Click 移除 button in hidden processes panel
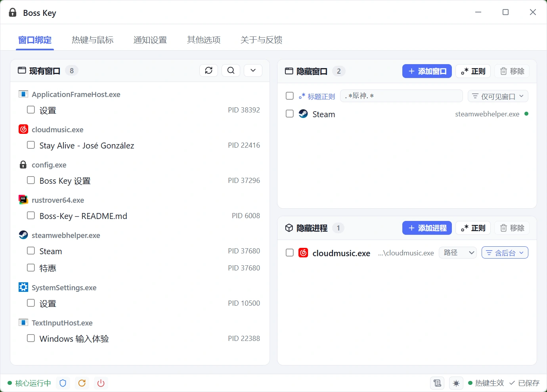 click(x=512, y=228)
